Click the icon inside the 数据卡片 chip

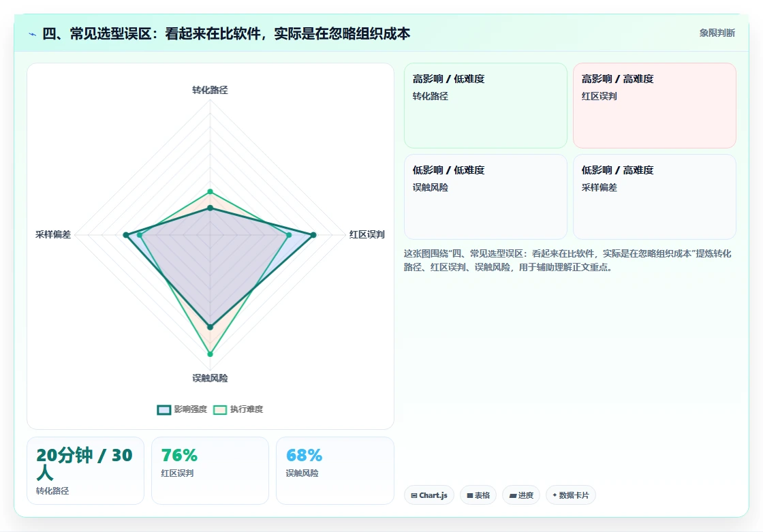(x=555, y=495)
